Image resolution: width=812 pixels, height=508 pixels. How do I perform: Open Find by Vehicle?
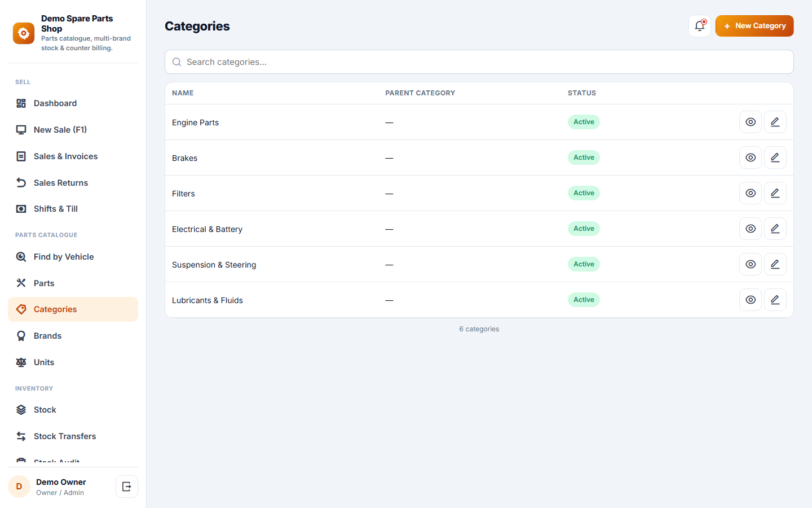tap(73, 257)
